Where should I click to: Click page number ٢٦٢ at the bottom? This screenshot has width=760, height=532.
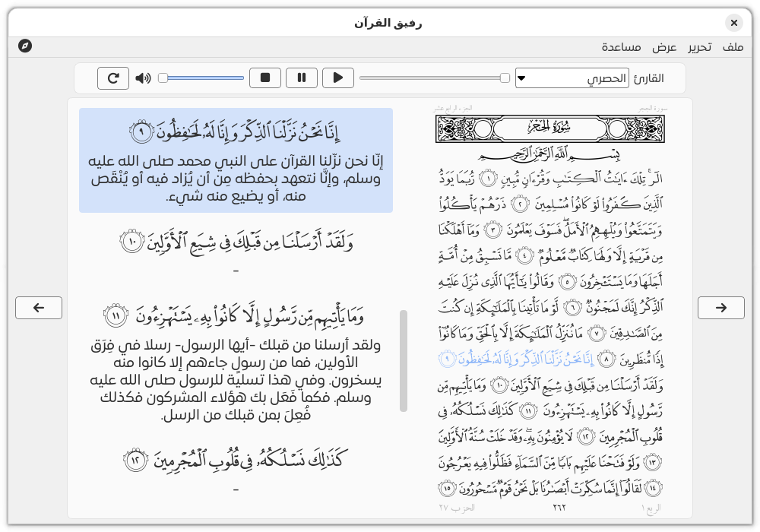point(559,508)
